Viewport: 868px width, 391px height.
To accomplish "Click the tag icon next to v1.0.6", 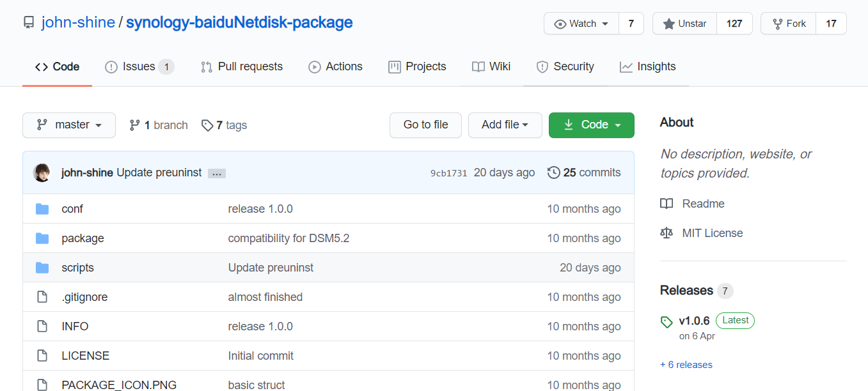I will point(667,322).
